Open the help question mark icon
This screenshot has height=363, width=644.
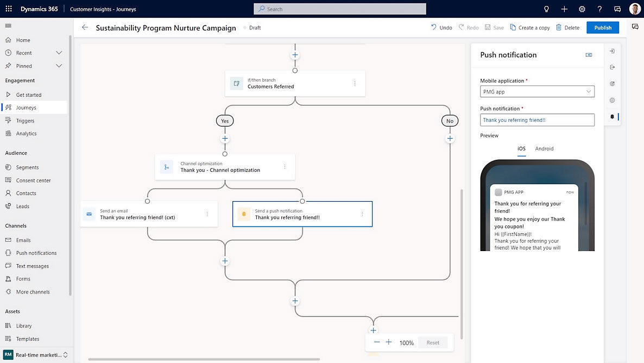point(599,9)
